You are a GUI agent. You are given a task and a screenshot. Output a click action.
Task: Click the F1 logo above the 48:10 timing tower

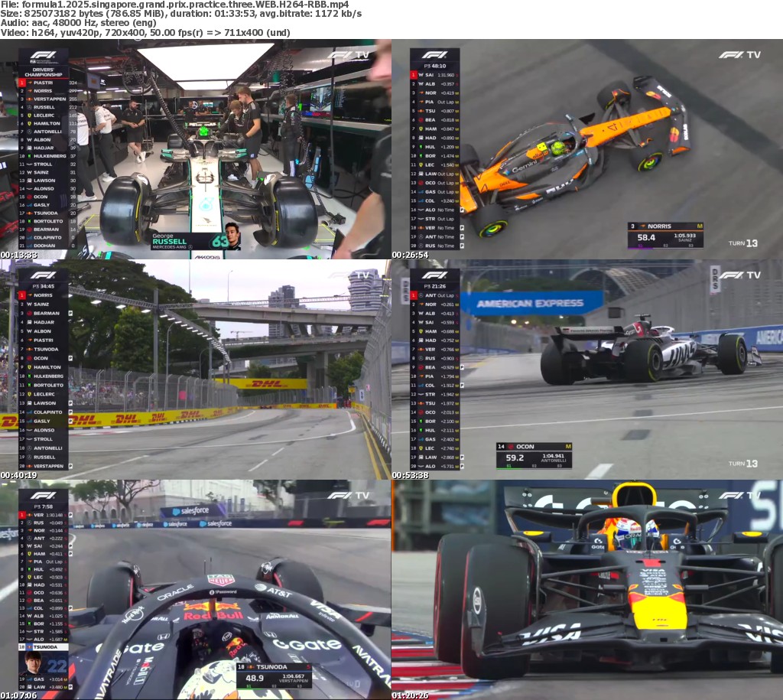click(x=434, y=55)
